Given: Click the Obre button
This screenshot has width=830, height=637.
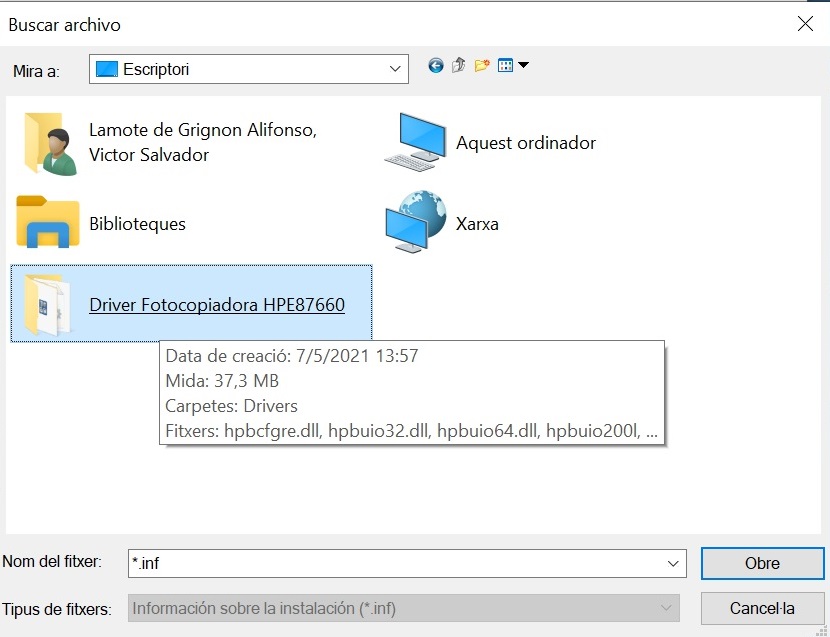Looking at the screenshot, I should 762,563.
